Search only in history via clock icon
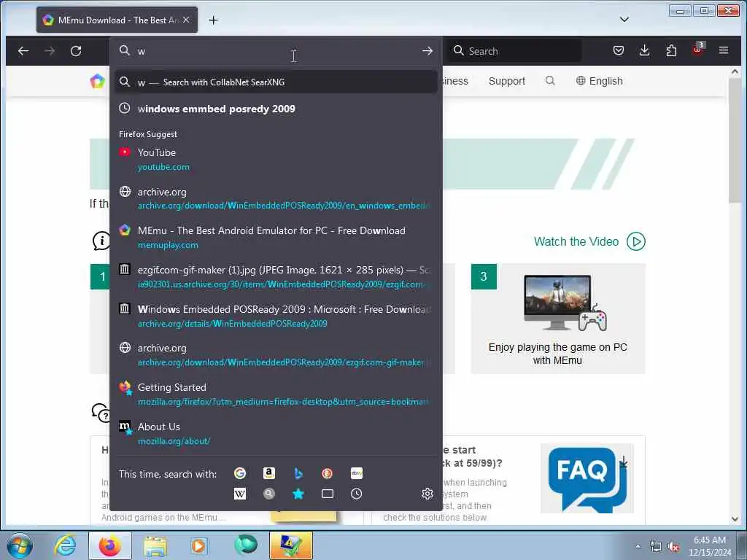747x560 pixels. click(x=356, y=494)
